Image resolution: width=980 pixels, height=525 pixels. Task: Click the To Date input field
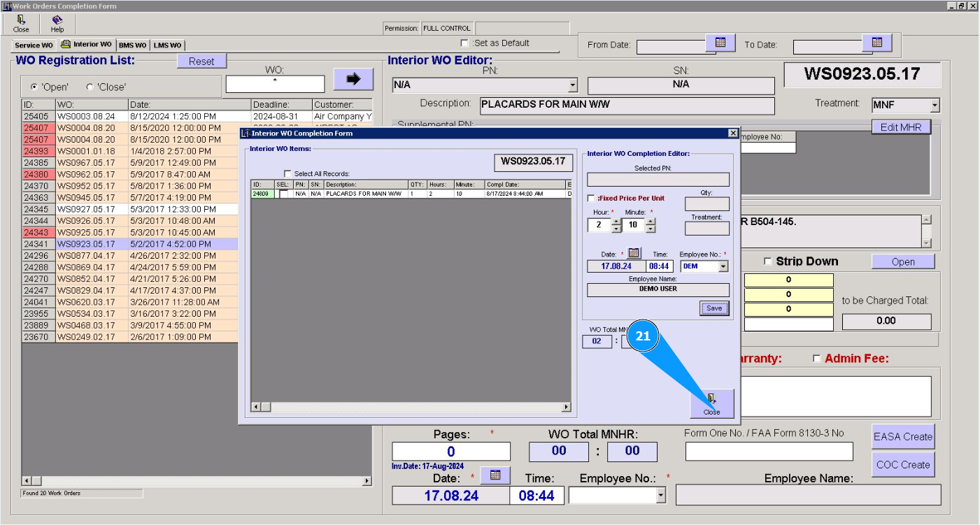pyautogui.click(x=828, y=46)
